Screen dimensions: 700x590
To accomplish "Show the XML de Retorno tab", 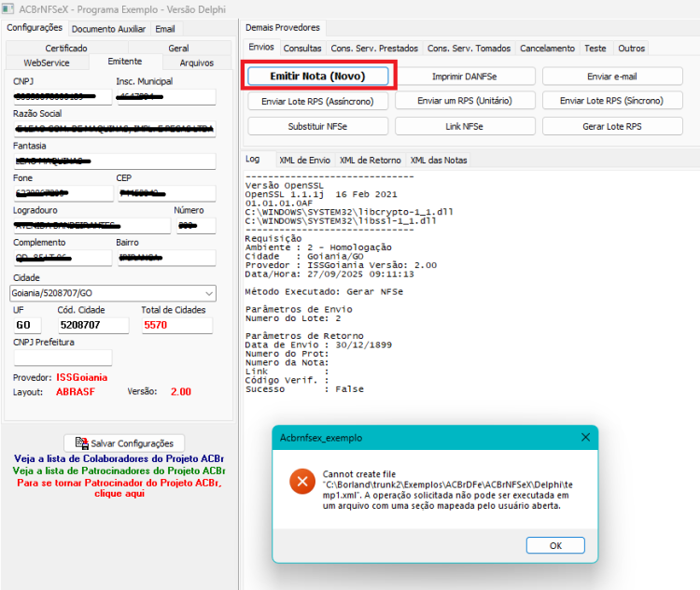I will [x=371, y=161].
